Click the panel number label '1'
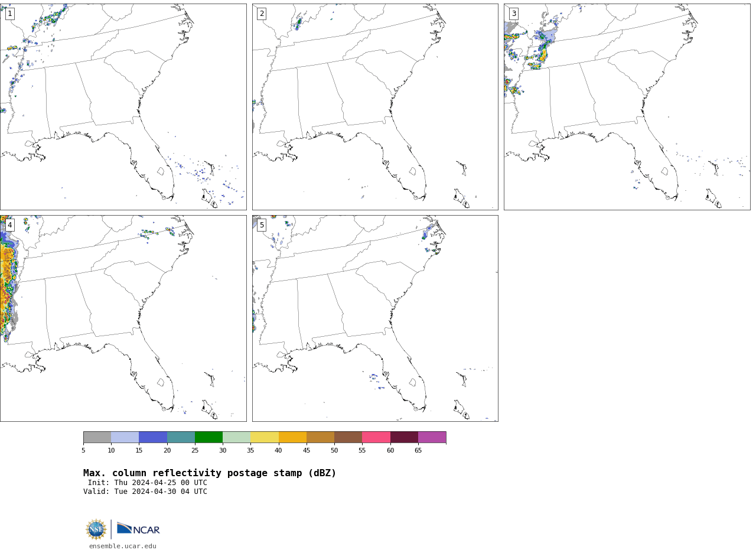The height and width of the screenshot is (553, 756). click(9, 14)
